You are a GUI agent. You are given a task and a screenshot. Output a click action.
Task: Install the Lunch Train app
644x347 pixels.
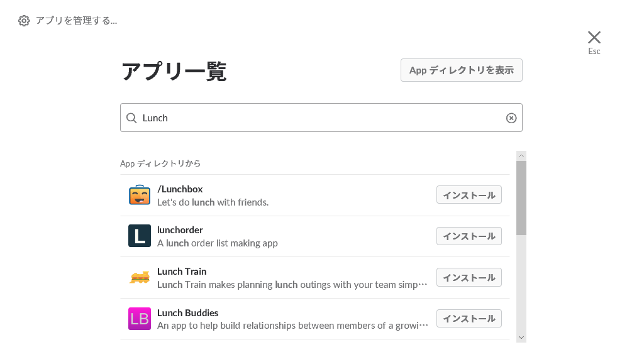(469, 277)
